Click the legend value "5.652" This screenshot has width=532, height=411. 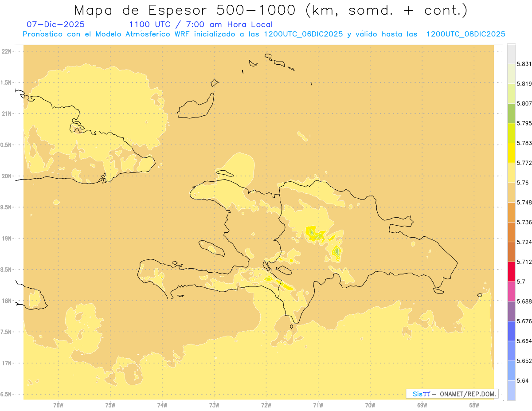524,361
